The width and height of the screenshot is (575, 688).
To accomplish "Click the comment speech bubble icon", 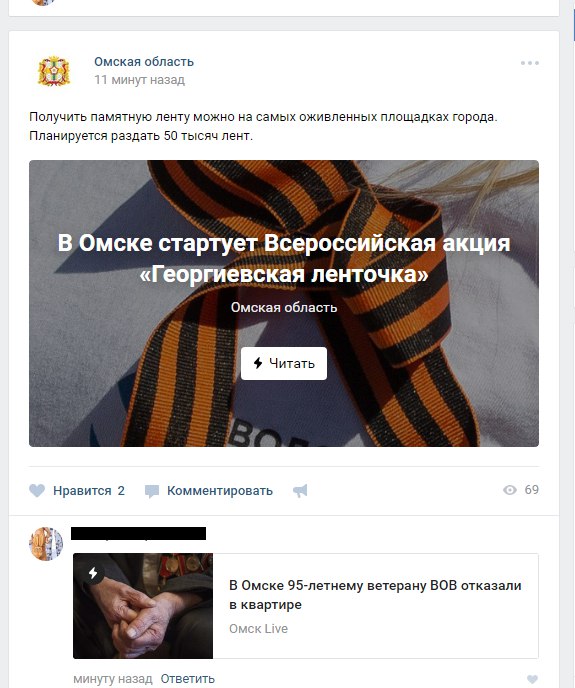I will click(152, 491).
